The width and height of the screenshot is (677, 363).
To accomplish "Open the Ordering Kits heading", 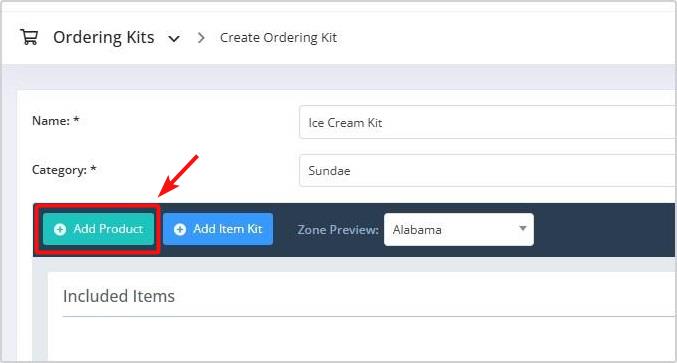I will pyautogui.click(x=104, y=38).
